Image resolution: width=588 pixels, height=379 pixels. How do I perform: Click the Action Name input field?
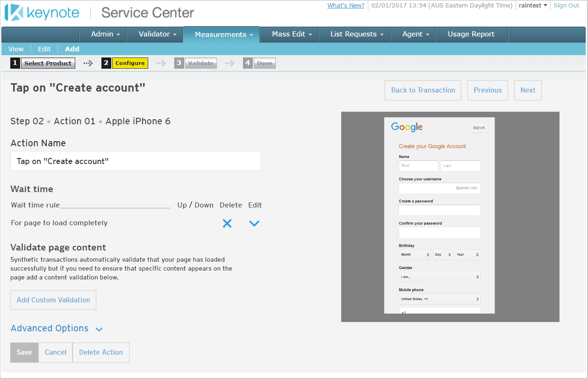pos(136,161)
